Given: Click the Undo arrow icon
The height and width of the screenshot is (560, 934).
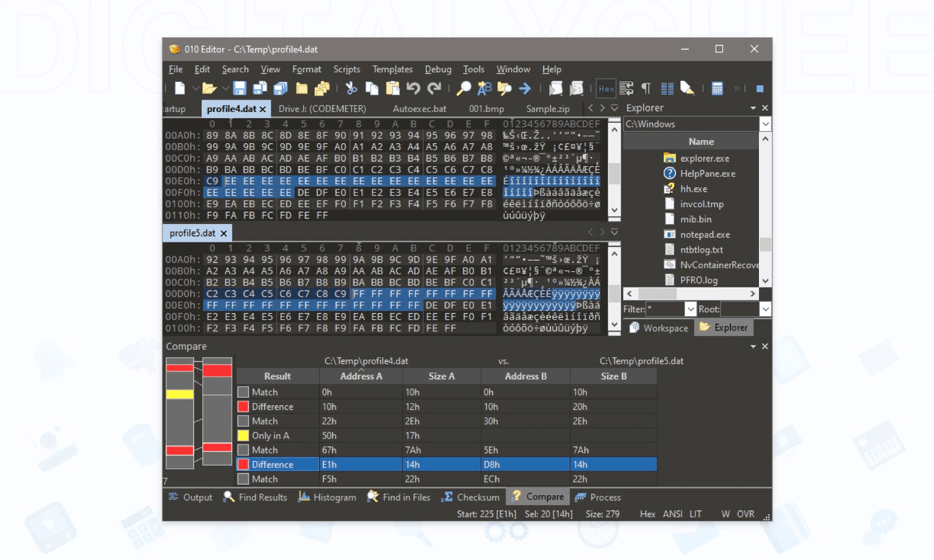Looking at the screenshot, I should coord(413,88).
